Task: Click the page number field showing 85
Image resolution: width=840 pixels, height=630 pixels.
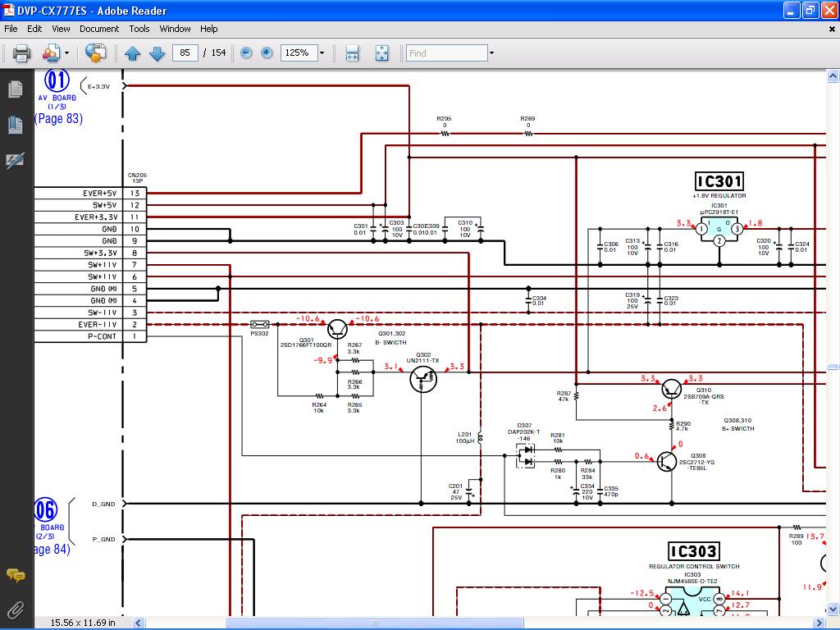Action: point(185,52)
